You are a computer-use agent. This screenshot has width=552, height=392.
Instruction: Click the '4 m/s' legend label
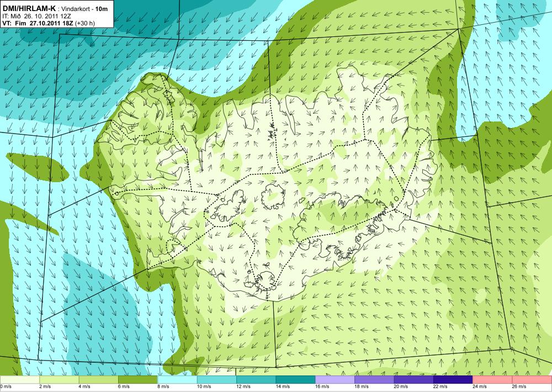(85, 386)
